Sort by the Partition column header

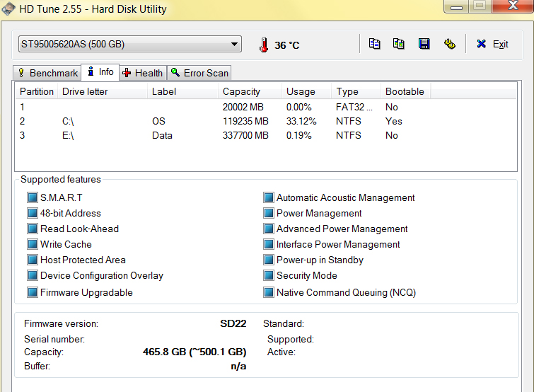coord(36,91)
